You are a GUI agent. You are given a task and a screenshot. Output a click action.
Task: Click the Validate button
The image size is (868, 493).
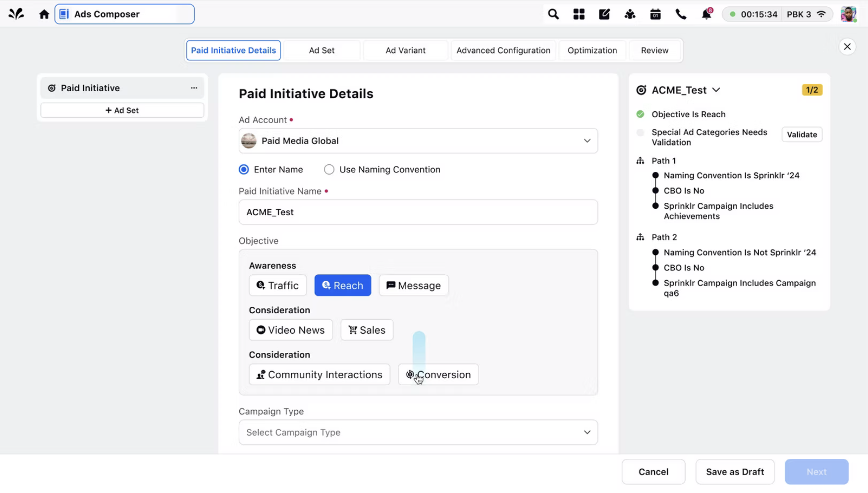[x=802, y=134]
